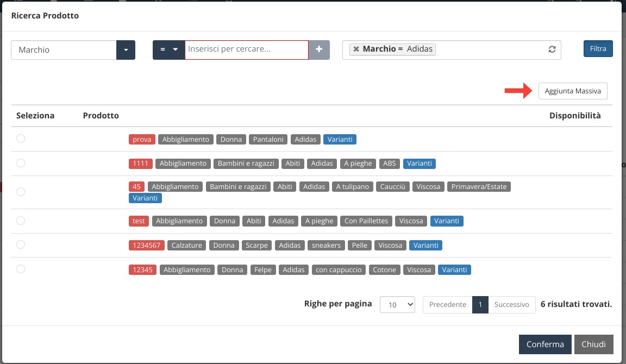
Task: Click the red 1234567 product code badge
Action: pos(146,246)
